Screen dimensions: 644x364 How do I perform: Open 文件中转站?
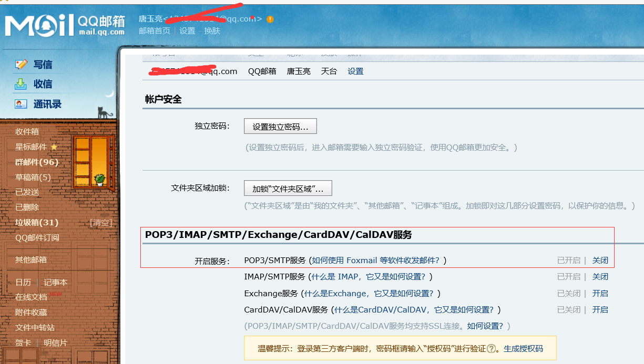point(35,328)
